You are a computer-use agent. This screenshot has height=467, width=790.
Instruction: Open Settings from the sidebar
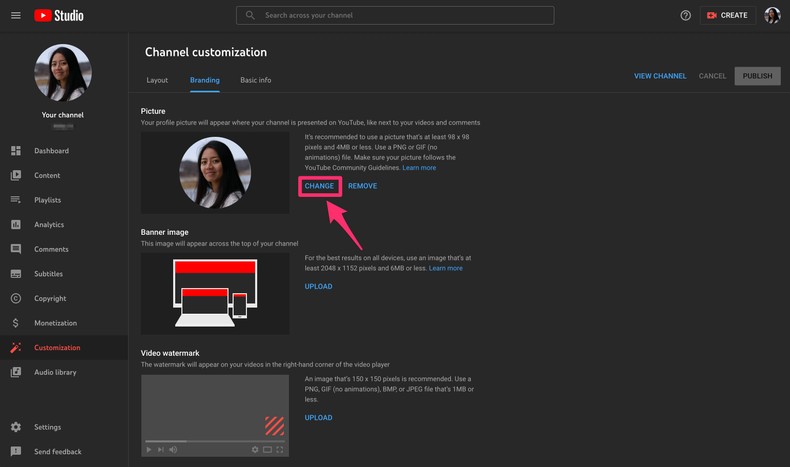click(47, 427)
